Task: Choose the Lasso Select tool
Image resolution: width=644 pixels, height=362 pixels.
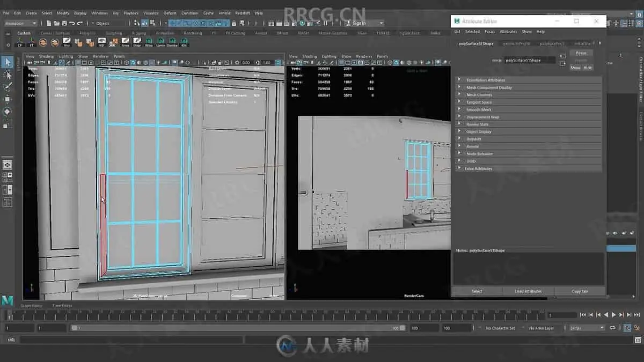Action: [x=8, y=75]
